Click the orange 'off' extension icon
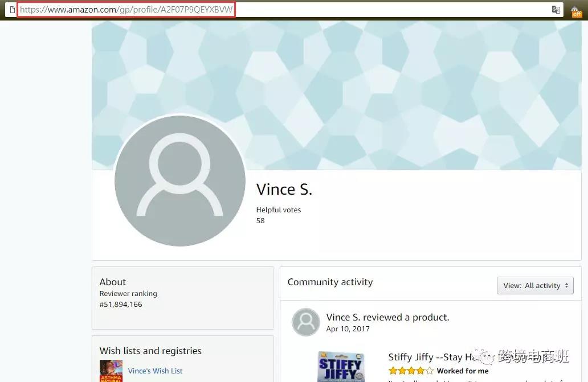The height and width of the screenshot is (382, 588). (x=576, y=10)
